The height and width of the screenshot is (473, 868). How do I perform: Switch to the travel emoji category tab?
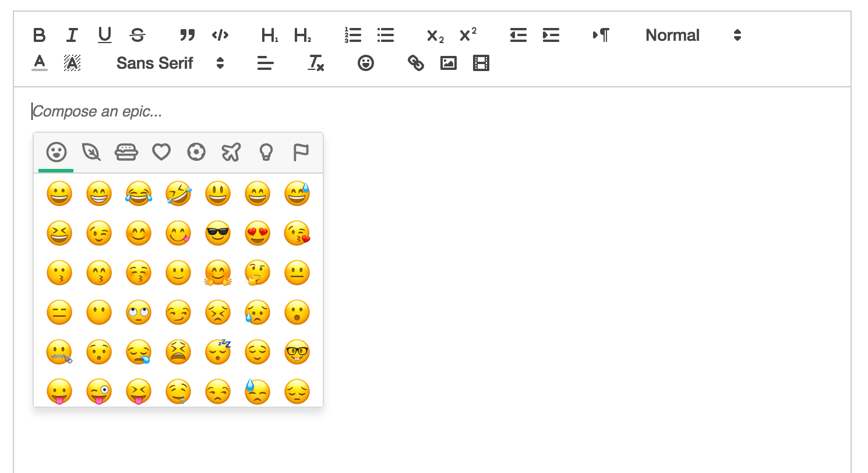pos(231,152)
